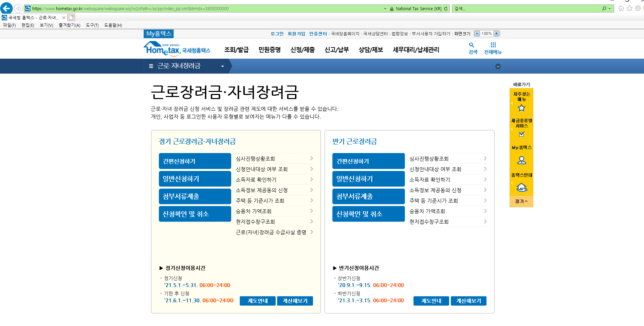Open 도움말(H) menu
Viewport: 644px width, 326px height.
click(x=113, y=25)
